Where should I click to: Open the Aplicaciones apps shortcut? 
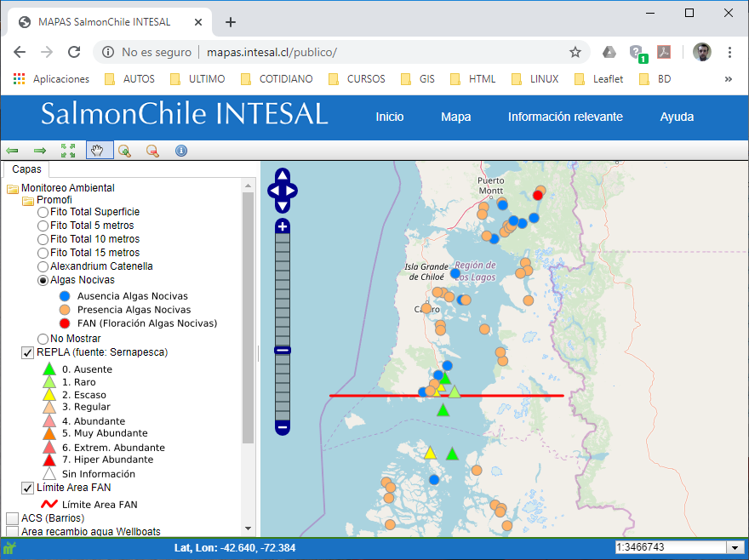51,79
